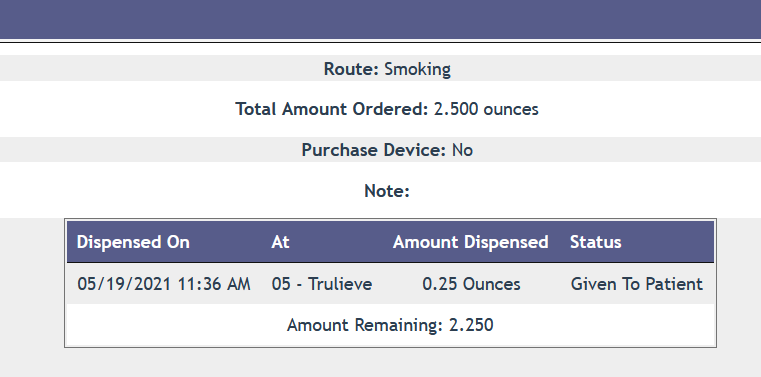761x377 pixels.
Task: Click the word Smoking
Action: [417, 69]
